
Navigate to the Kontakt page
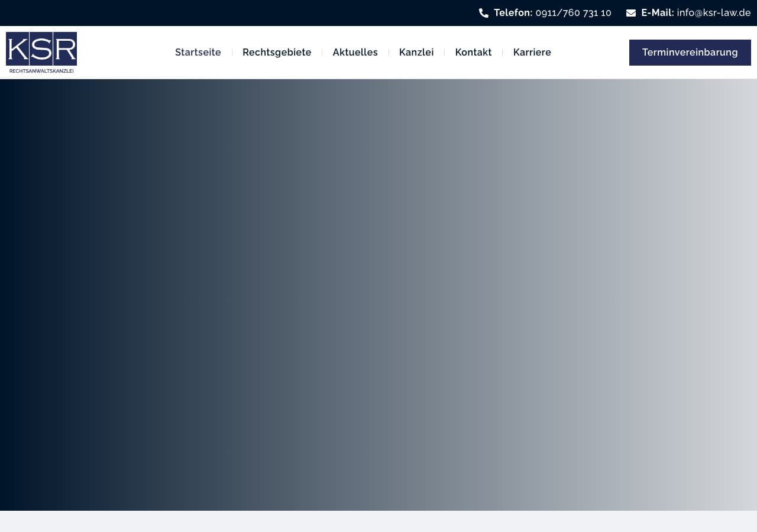pyautogui.click(x=473, y=53)
